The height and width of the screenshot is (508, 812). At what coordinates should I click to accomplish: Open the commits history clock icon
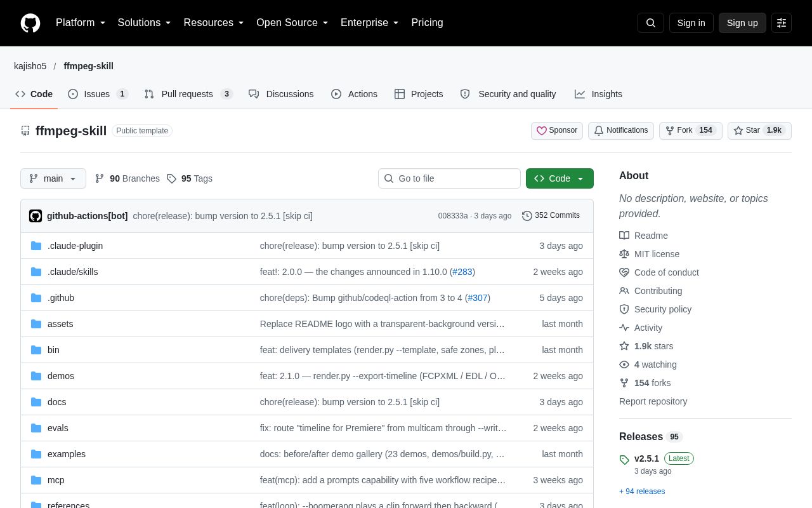pos(527,216)
